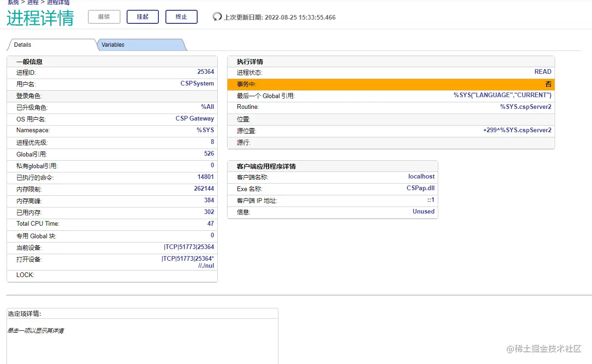592x364 pixels.
Task: Select the Global引用 value 526
Action: (x=209, y=153)
